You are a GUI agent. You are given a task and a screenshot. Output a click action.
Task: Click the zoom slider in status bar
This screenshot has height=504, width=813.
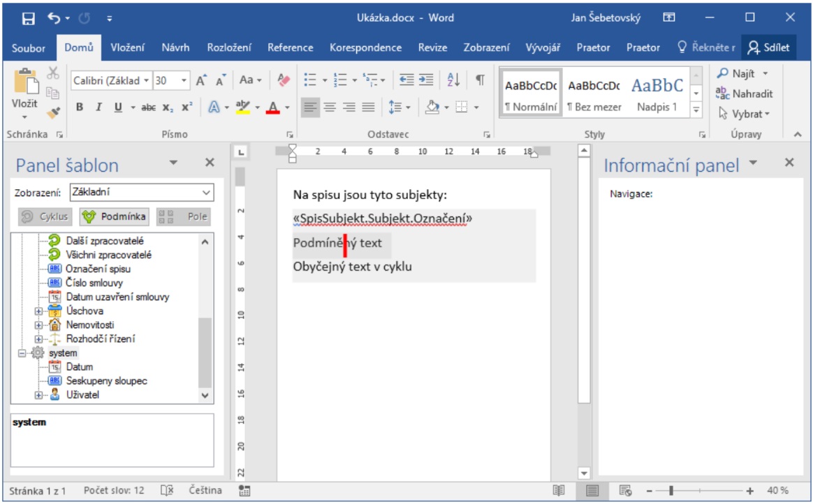671,491
